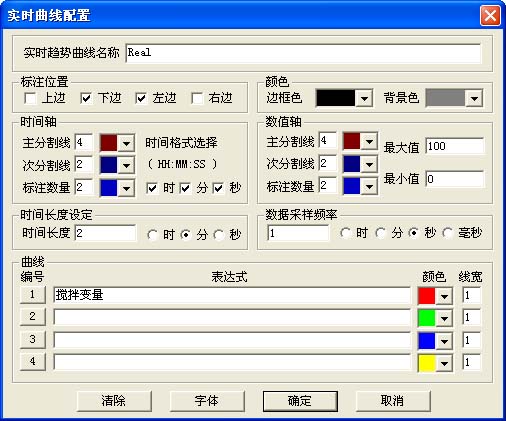Uncheck the 秒 time format checkbox
The height and width of the screenshot is (421, 506).
(x=219, y=188)
